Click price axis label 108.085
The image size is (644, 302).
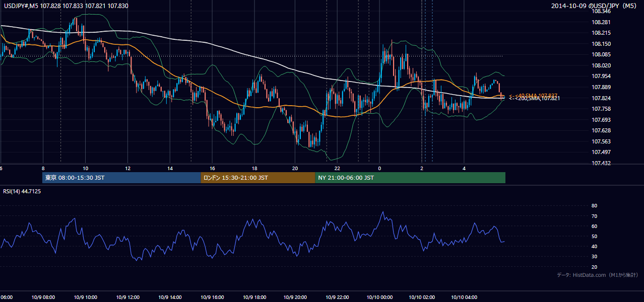(601, 54)
